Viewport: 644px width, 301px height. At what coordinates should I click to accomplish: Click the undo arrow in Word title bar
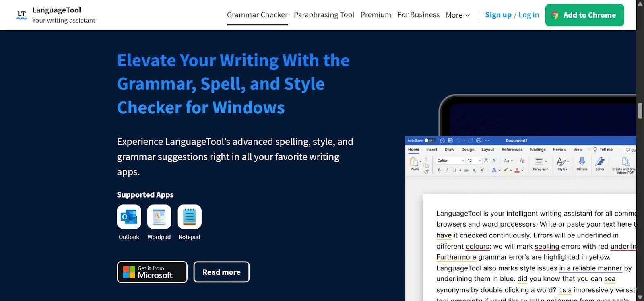[x=458, y=140]
